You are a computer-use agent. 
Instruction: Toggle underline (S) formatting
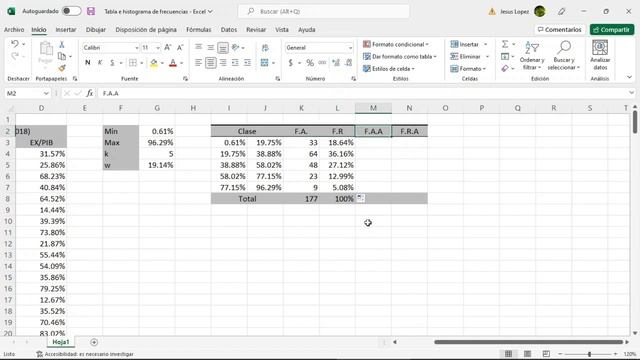(112, 62)
